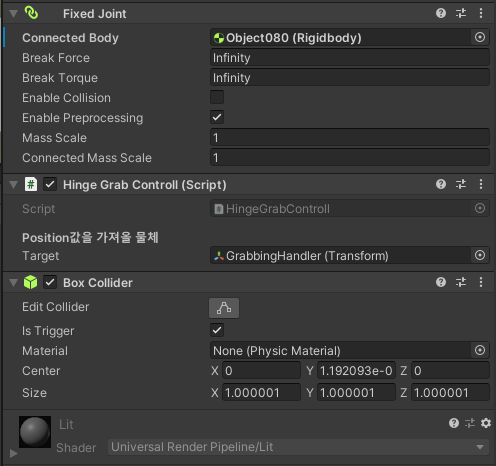
Task: Enable the Enable Collision checkbox
Action: [x=217, y=97]
